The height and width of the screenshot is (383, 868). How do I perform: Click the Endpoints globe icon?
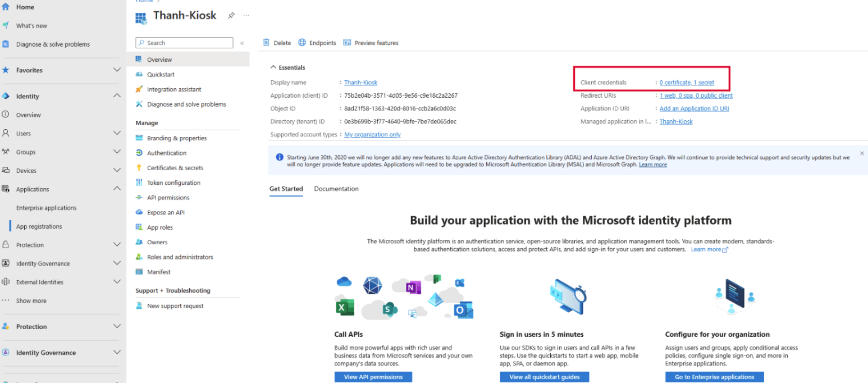click(x=302, y=43)
